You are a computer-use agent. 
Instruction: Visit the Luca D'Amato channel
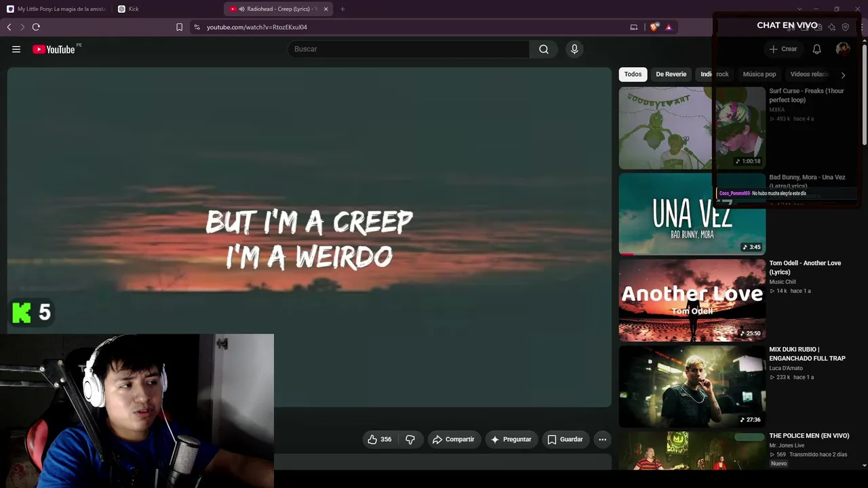point(787,368)
